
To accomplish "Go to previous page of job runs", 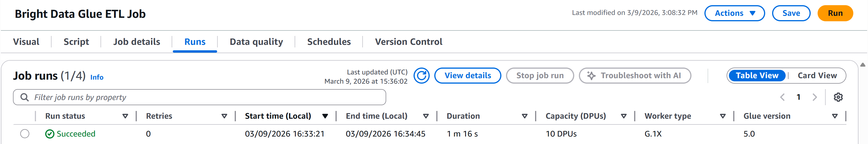I will click(x=782, y=97).
